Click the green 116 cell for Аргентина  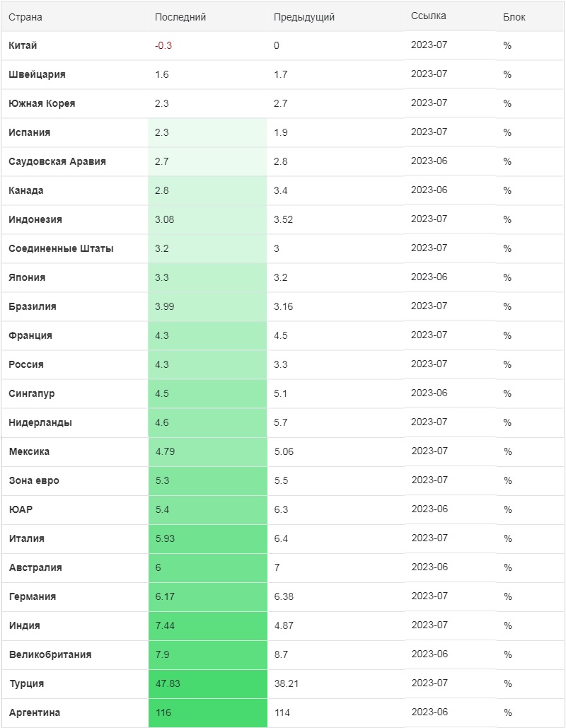(208, 712)
